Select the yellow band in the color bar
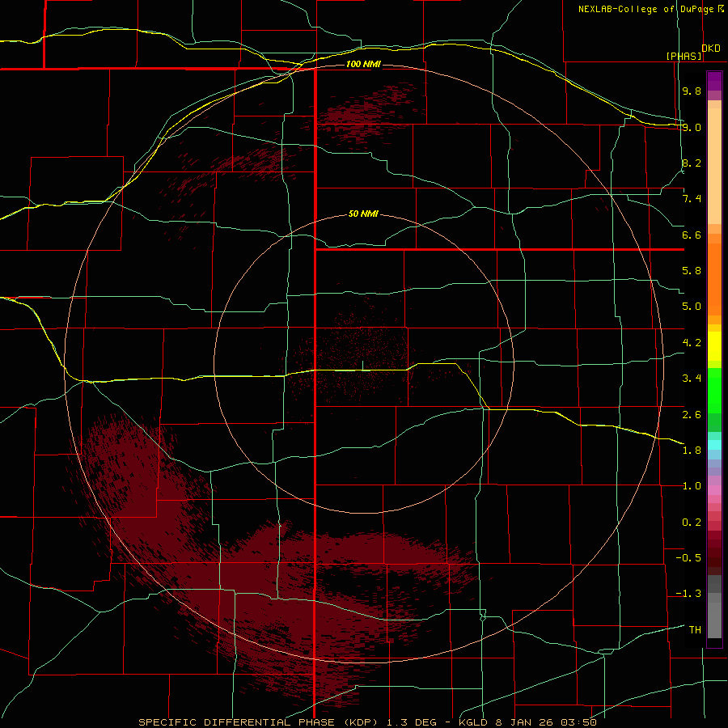Viewport: 728px width, 728px height. (714, 346)
